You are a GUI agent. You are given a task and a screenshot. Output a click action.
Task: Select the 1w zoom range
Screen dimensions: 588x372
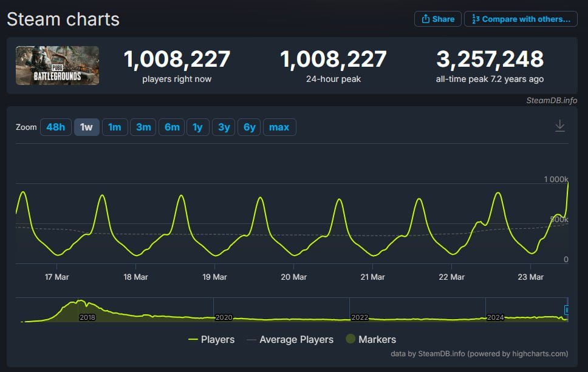[87, 127]
